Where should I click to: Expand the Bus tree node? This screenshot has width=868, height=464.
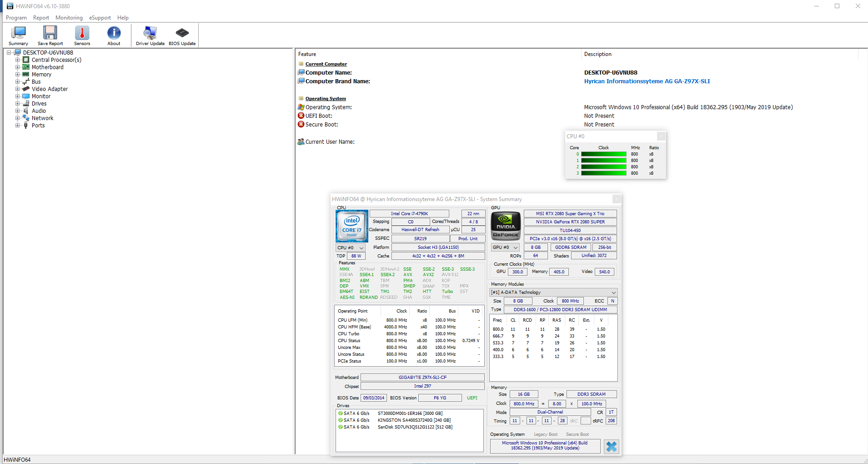[17, 81]
